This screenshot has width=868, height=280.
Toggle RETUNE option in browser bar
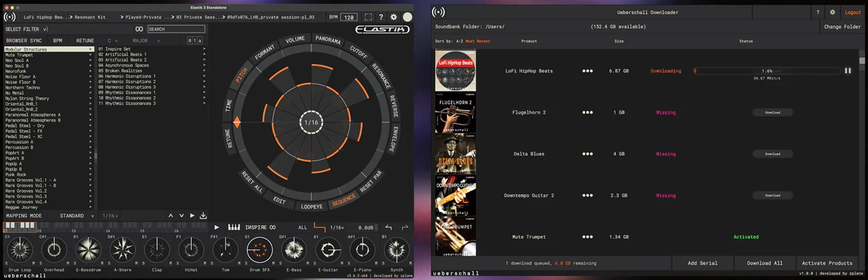click(x=85, y=41)
